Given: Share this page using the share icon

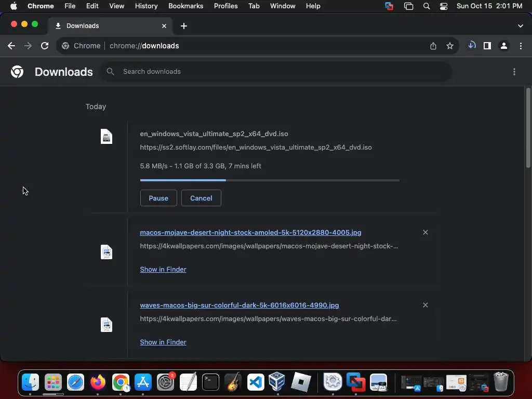Looking at the screenshot, I should (x=433, y=46).
